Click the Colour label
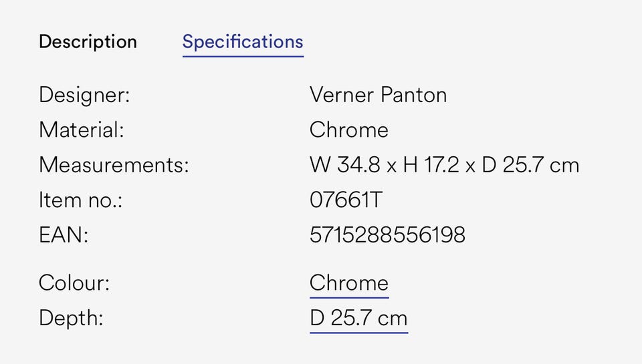Viewport: 642px width, 364px height. point(74,283)
